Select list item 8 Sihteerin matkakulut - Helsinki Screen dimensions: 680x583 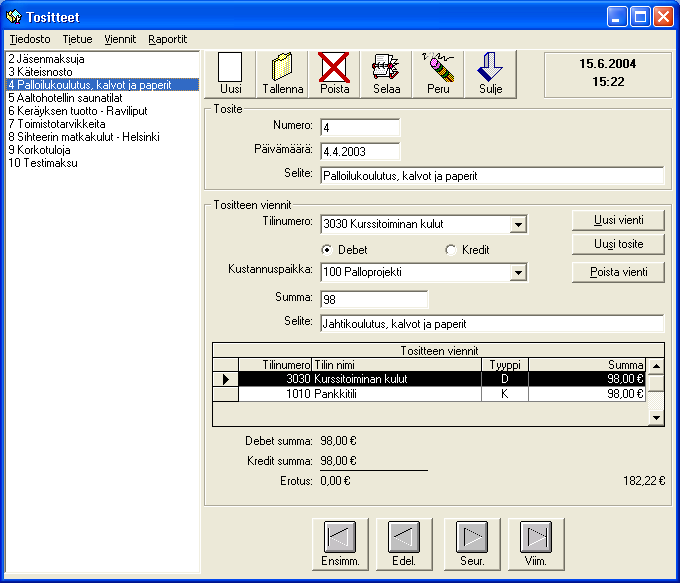click(x=102, y=137)
